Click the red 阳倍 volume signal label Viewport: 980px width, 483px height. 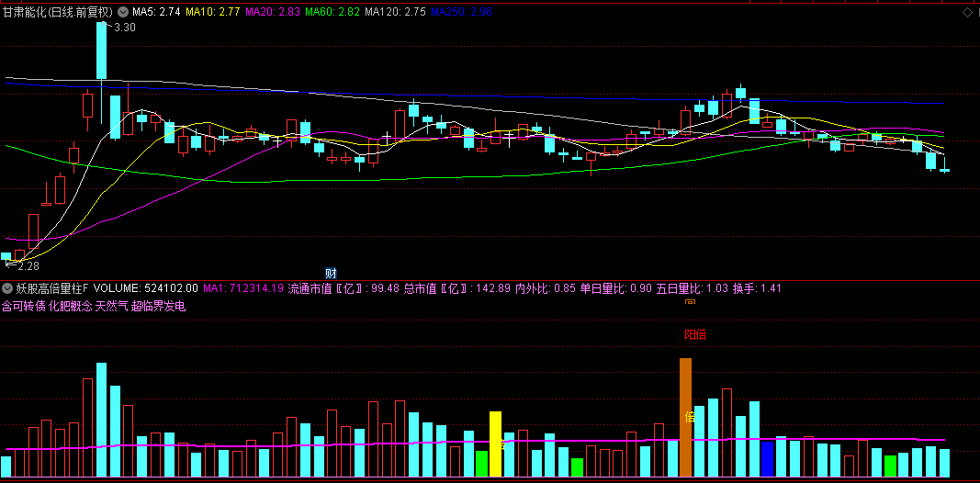(695, 335)
